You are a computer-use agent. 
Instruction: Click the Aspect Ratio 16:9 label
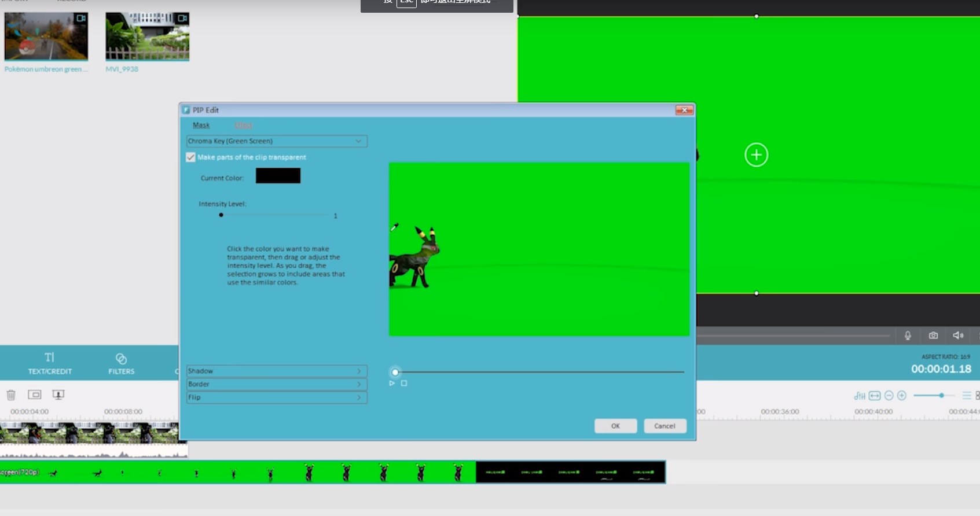coord(946,357)
